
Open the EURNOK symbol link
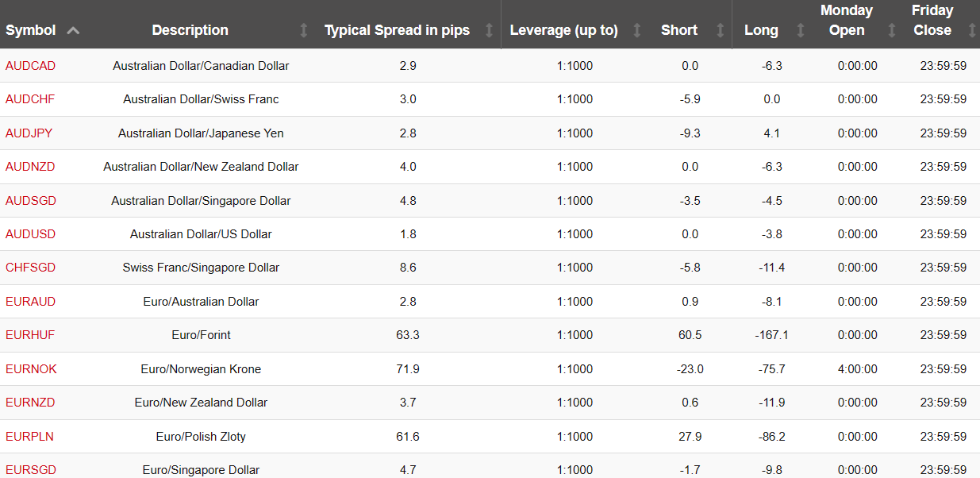click(x=31, y=369)
